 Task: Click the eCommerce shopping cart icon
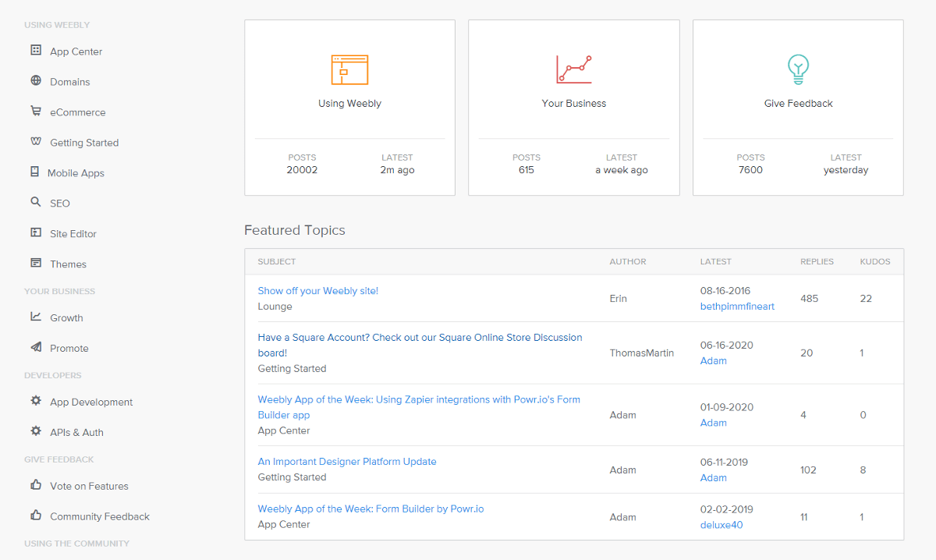point(36,111)
